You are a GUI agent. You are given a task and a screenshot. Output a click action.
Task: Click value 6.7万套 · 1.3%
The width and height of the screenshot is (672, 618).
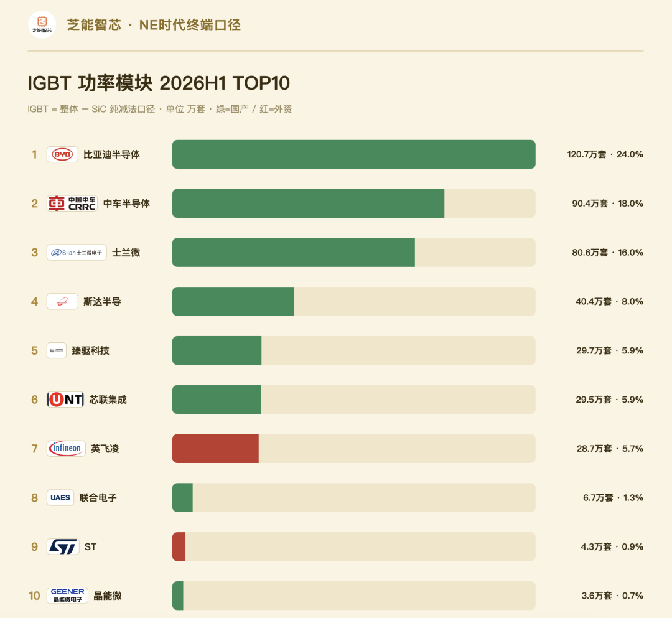click(614, 497)
